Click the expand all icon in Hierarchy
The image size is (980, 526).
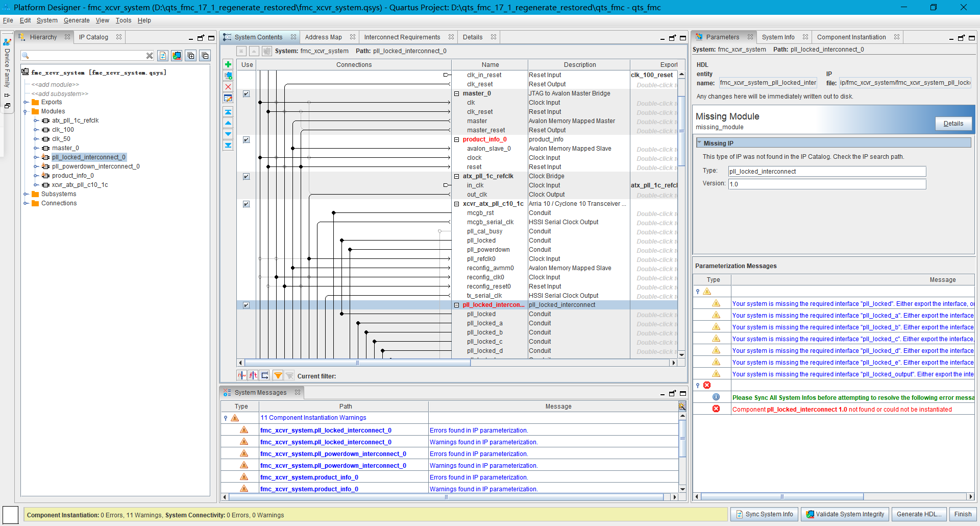191,56
